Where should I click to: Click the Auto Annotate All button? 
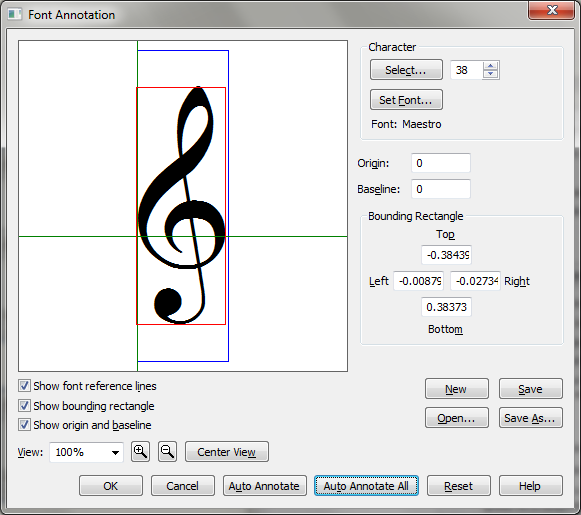pos(366,486)
